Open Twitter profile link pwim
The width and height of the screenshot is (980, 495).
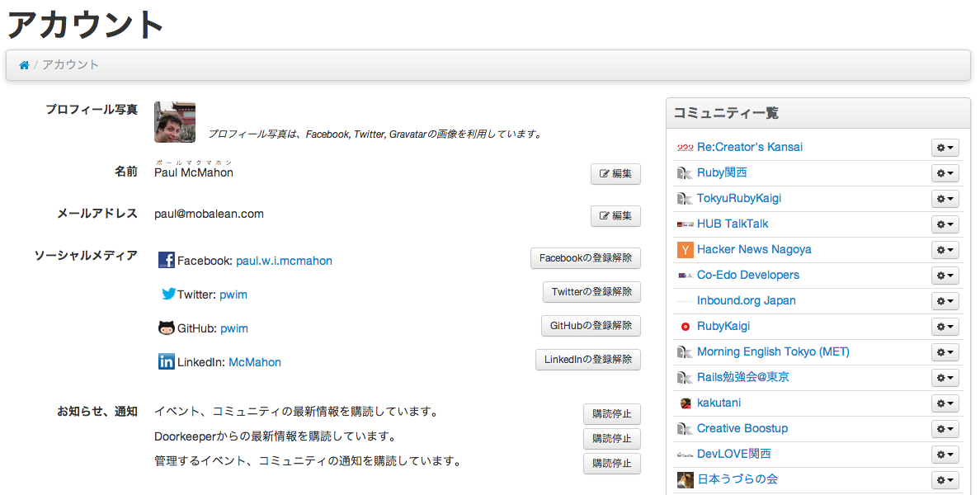[x=233, y=295]
